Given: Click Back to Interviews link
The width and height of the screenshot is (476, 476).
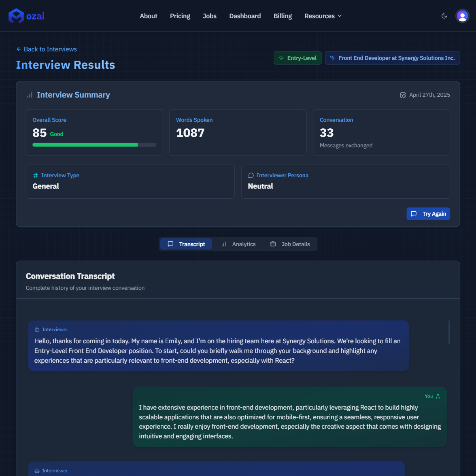Looking at the screenshot, I should tap(47, 49).
